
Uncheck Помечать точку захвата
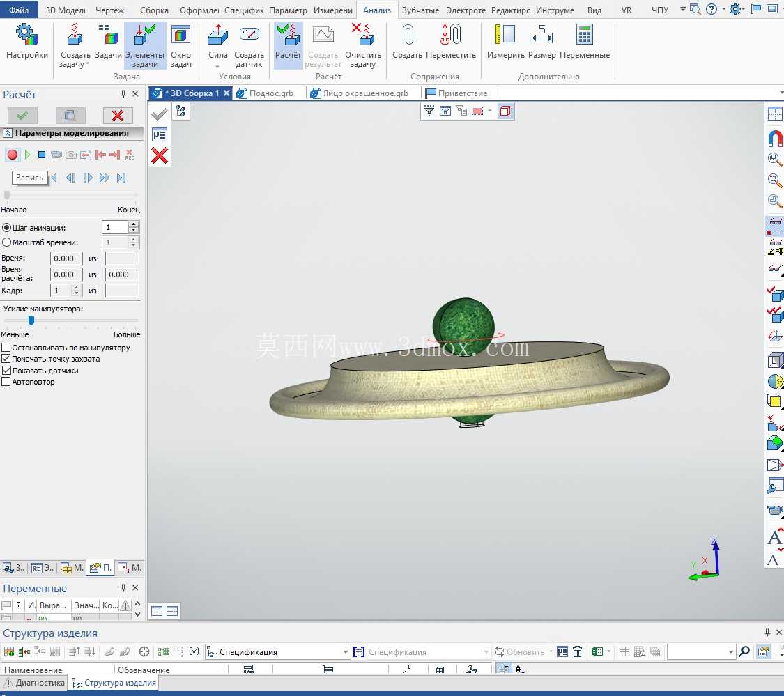[6, 359]
